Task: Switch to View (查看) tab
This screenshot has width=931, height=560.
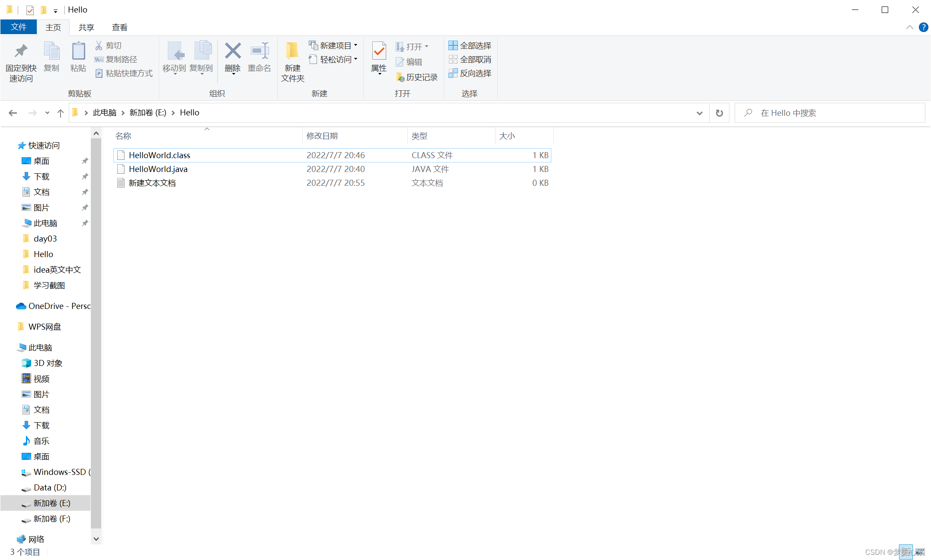Action: coord(120,27)
